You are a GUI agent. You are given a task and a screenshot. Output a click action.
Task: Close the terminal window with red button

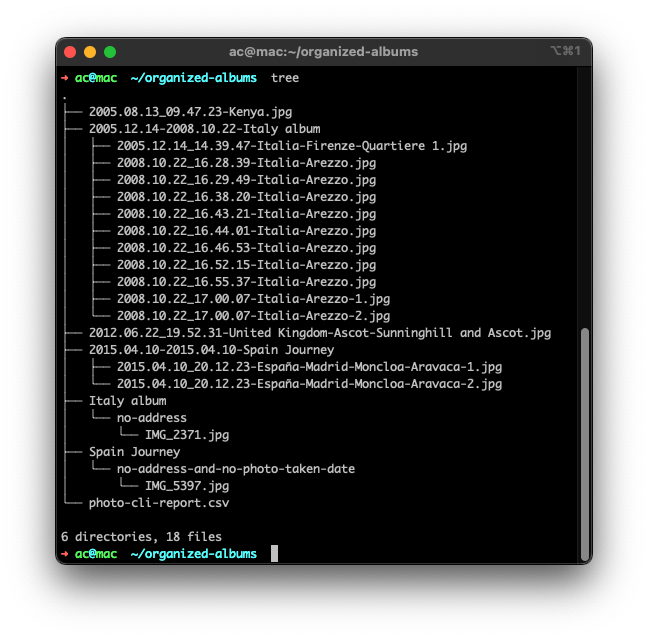[70, 52]
